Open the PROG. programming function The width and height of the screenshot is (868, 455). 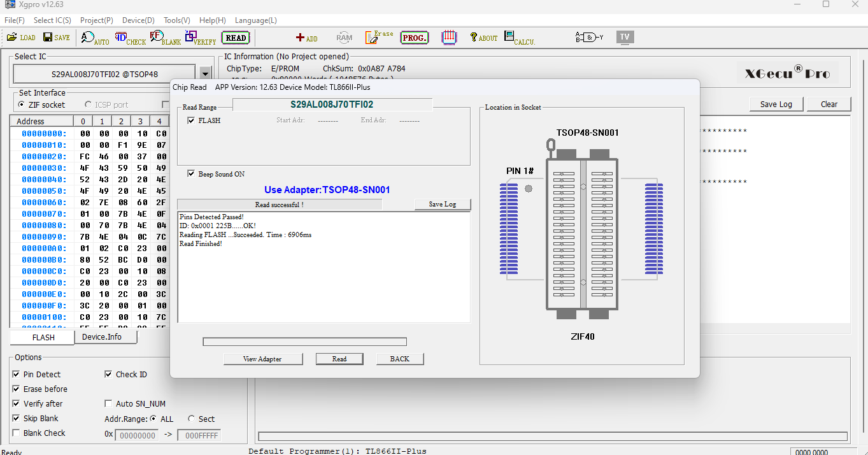tap(415, 38)
